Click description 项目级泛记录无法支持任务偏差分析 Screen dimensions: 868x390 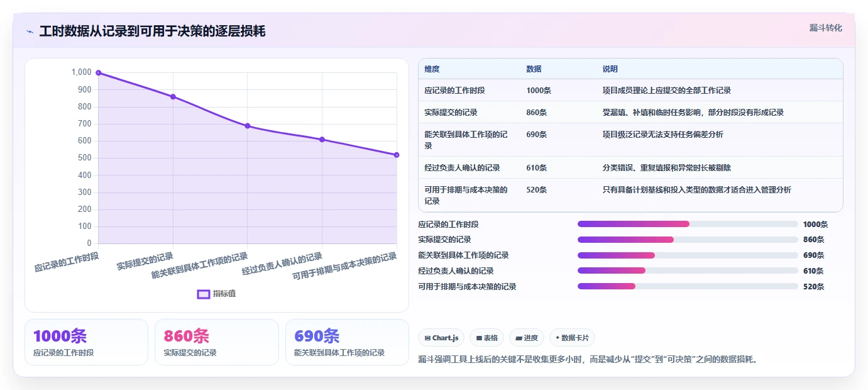pos(662,135)
